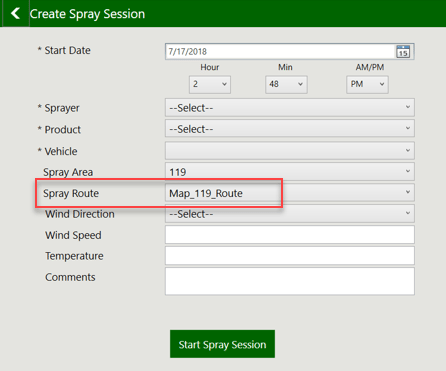446x371 pixels.
Task: Click the Spray Area label
Action: 68,172
